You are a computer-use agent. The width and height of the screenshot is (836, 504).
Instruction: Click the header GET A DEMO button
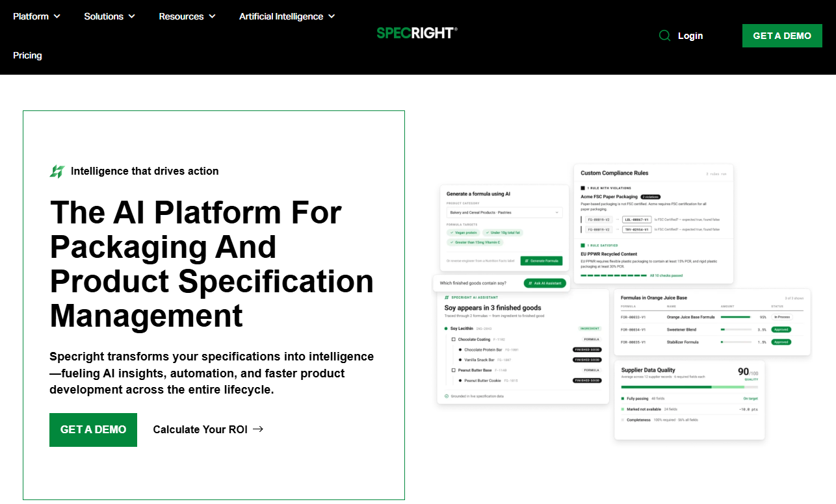[782, 36]
